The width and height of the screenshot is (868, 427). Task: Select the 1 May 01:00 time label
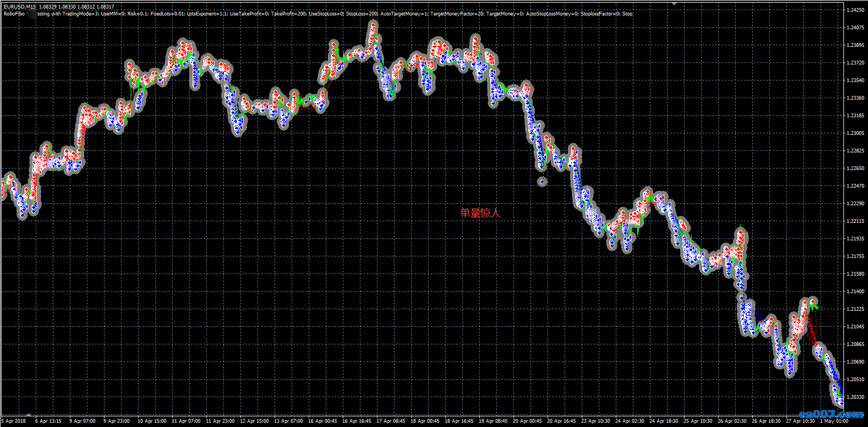point(834,421)
